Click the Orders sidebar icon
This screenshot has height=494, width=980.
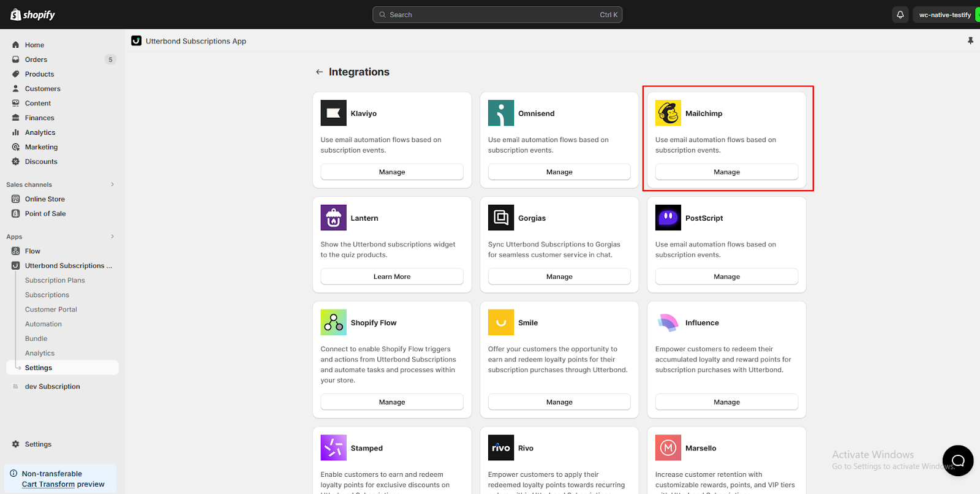coord(16,59)
